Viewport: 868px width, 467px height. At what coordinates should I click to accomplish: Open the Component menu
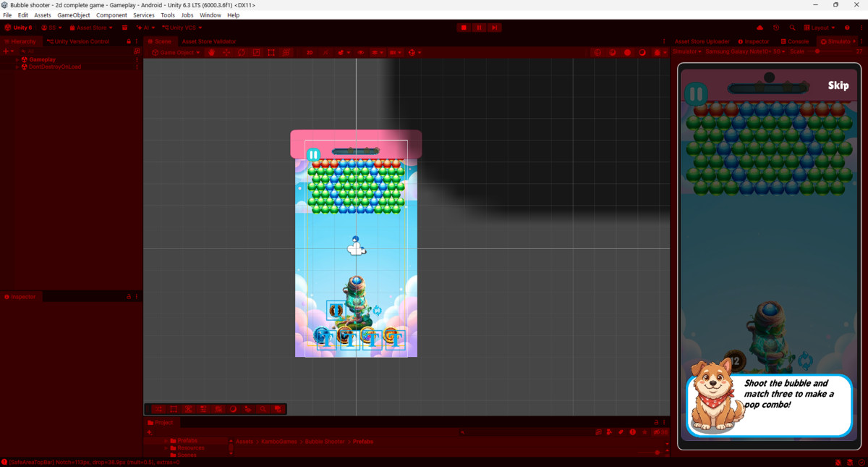point(111,15)
